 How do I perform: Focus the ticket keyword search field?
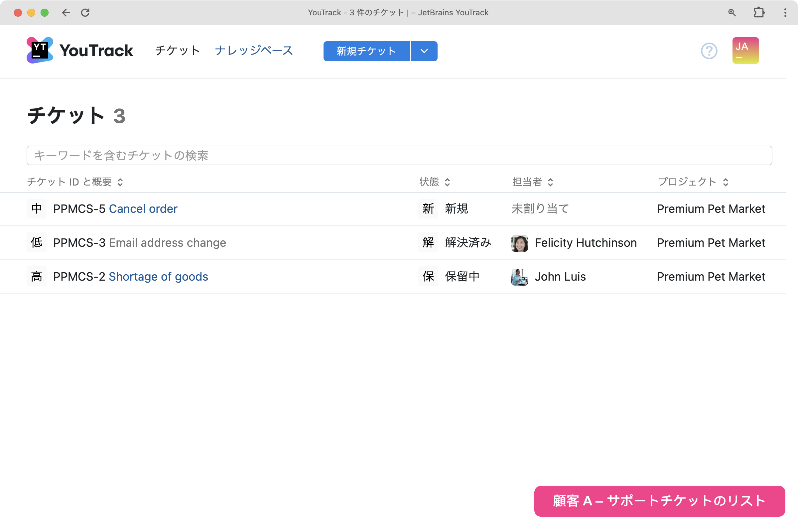tap(399, 156)
